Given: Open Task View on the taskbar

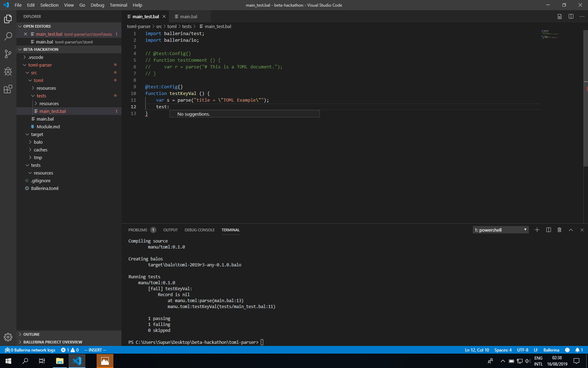Looking at the screenshot, I should (x=42, y=361).
